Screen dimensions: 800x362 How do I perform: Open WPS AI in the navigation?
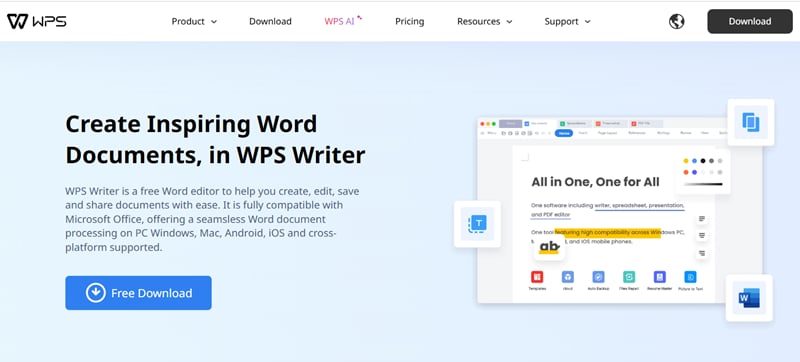343,21
